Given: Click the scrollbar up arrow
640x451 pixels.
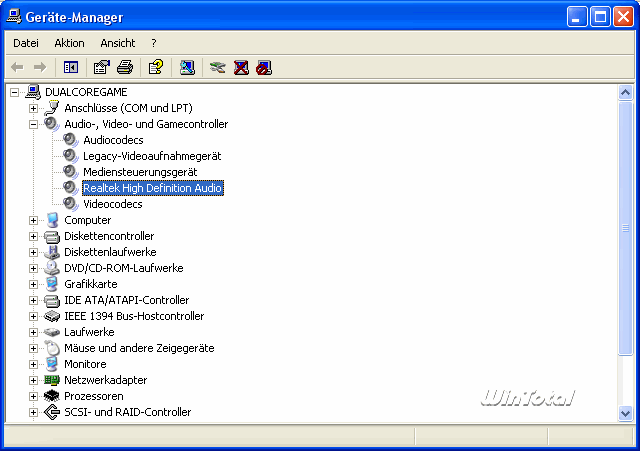Looking at the screenshot, I should (x=625, y=93).
